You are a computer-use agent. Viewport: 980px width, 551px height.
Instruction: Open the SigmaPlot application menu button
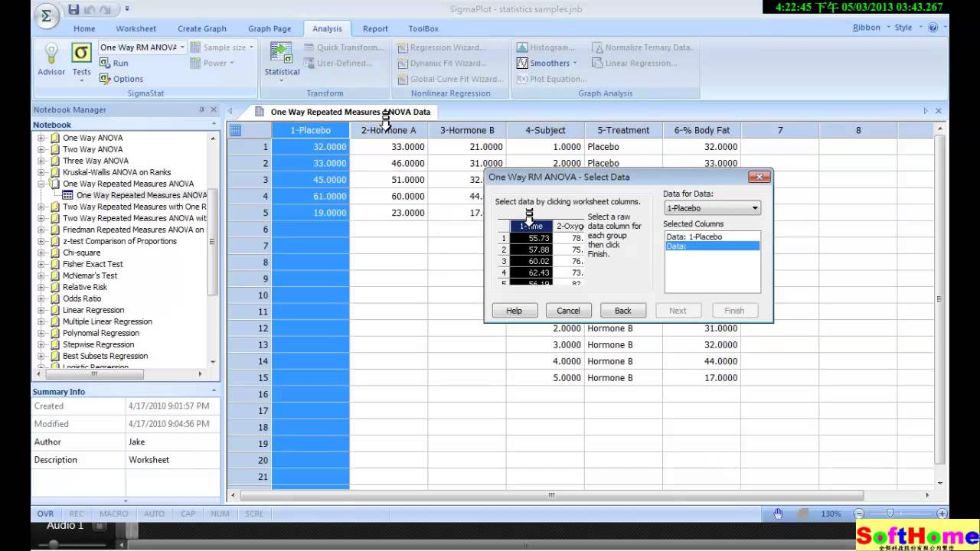pyautogui.click(x=47, y=16)
